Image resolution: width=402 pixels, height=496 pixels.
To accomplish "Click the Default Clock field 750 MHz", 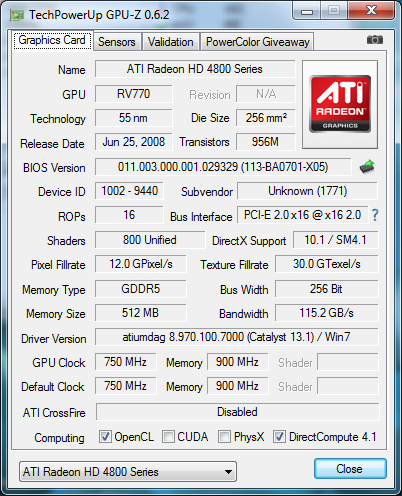I will (x=126, y=386).
